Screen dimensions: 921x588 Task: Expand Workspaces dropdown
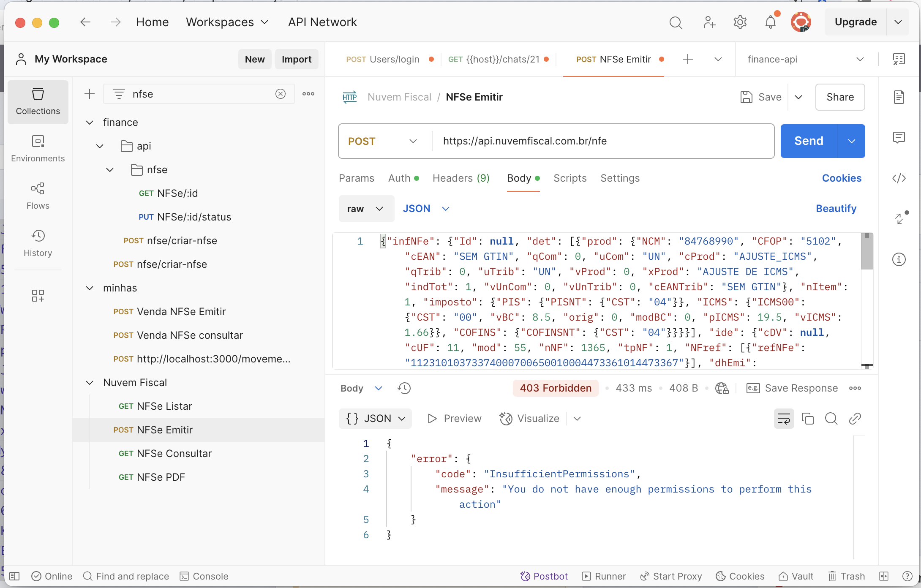pyautogui.click(x=227, y=22)
